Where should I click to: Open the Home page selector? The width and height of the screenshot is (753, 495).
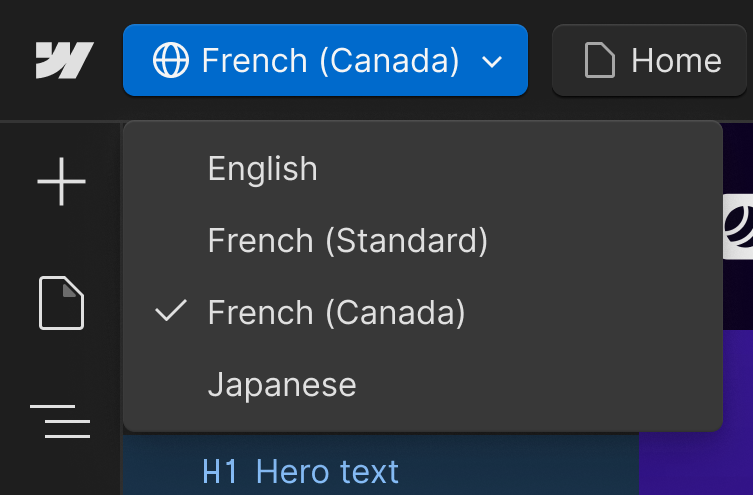652,61
